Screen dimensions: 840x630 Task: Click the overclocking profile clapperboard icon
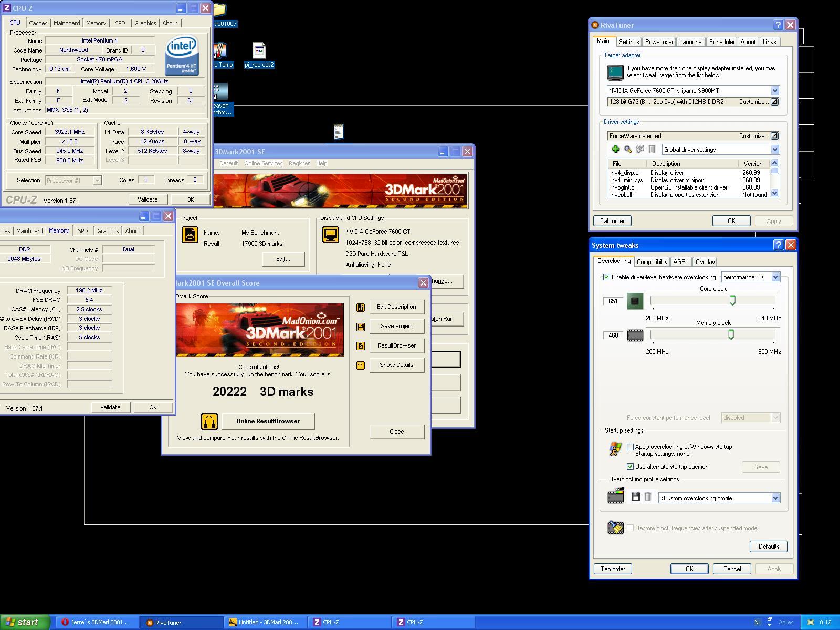tap(615, 496)
